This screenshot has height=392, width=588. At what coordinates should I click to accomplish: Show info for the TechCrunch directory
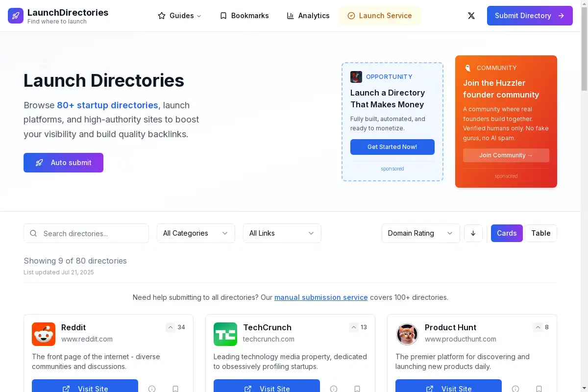coord(334,389)
